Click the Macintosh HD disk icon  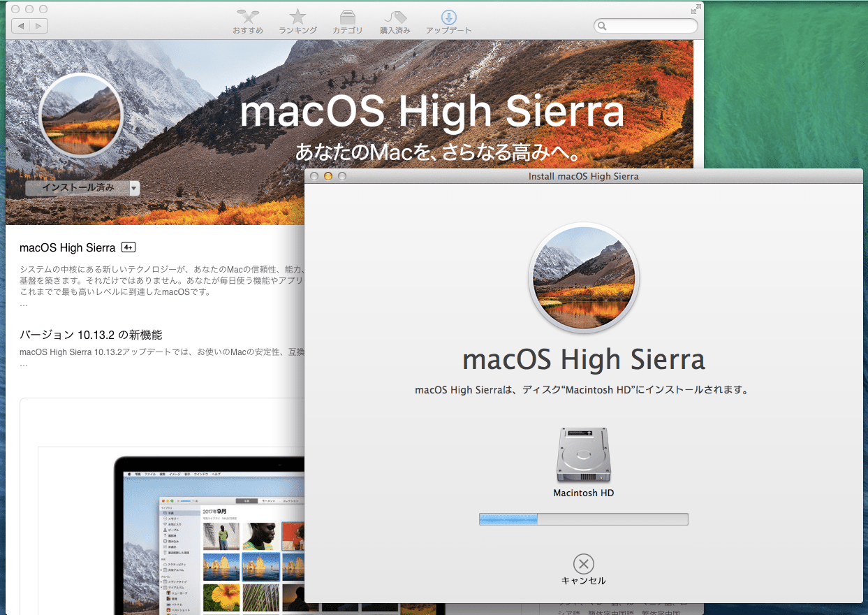click(583, 455)
